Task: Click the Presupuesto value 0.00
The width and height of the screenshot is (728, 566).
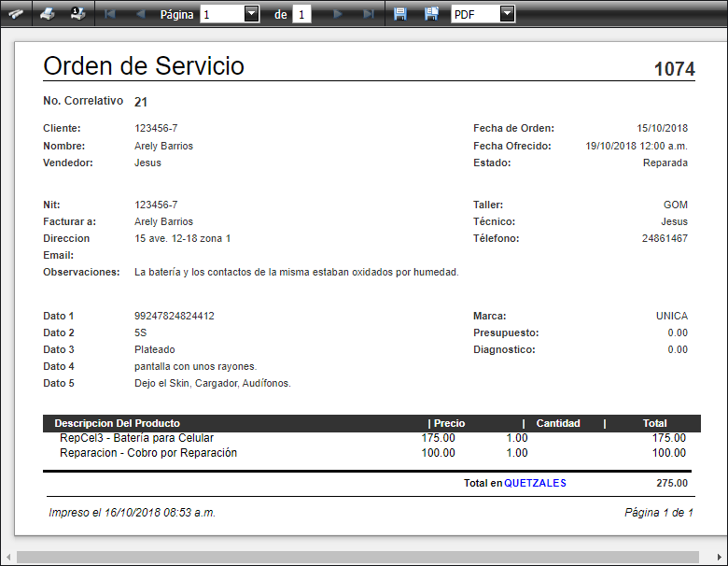Action: 678,333
